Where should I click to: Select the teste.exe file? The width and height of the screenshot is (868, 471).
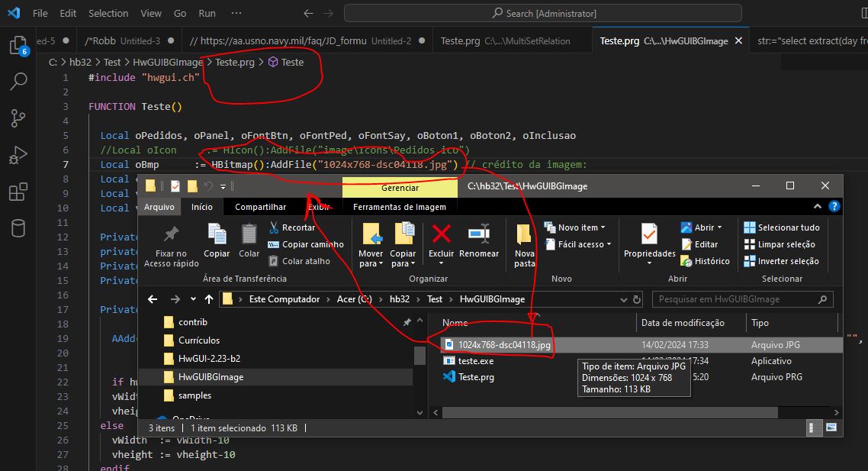[x=475, y=361]
